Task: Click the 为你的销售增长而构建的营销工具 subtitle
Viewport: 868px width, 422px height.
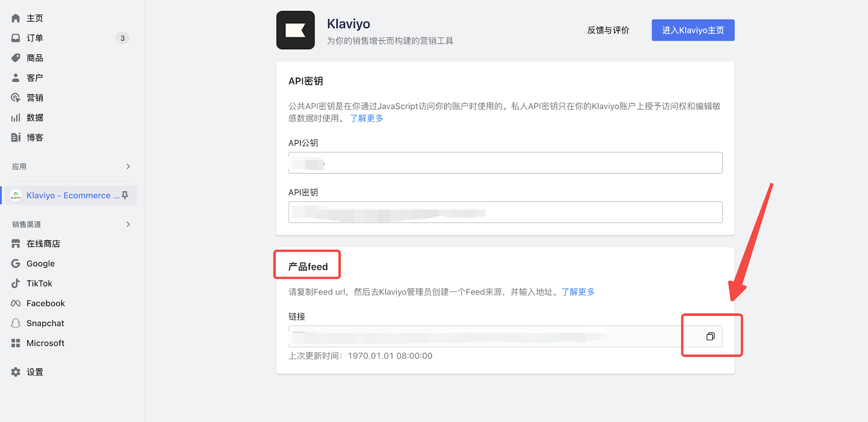Action: tap(390, 41)
